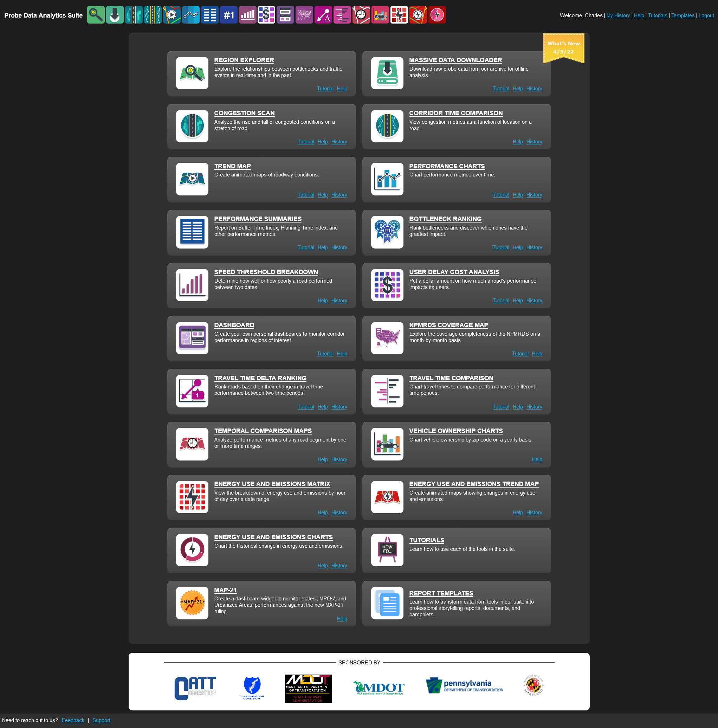718x728 pixels.
Task: Select the Temporal Comparison Maps clock toolbar icon
Action: (x=361, y=15)
